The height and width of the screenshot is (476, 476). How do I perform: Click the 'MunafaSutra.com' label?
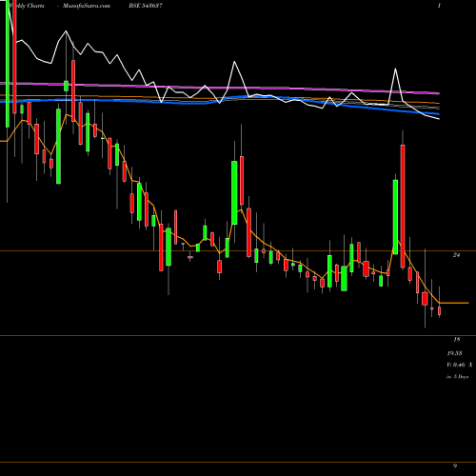tap(87, 6)
